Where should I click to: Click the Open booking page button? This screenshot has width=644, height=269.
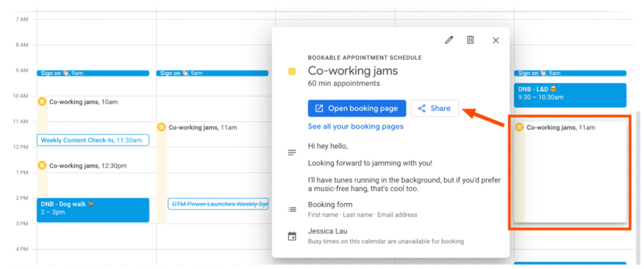[x=357, y=108]
